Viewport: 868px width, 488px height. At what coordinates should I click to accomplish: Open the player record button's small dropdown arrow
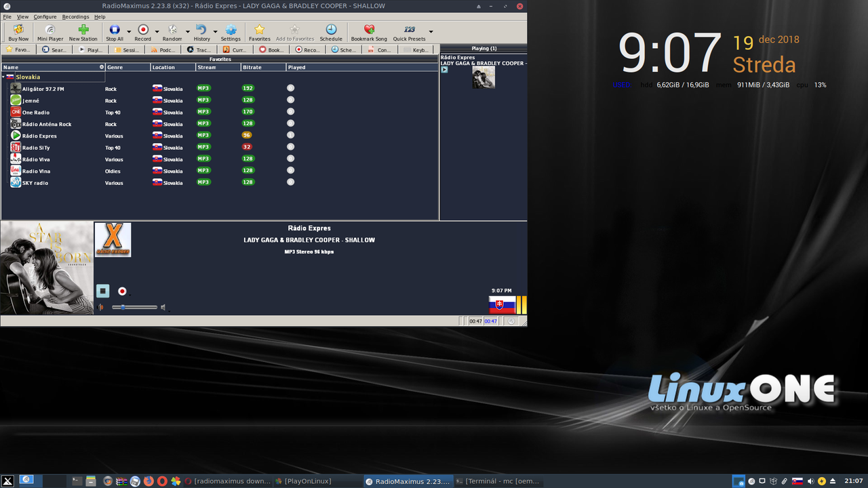130,293
